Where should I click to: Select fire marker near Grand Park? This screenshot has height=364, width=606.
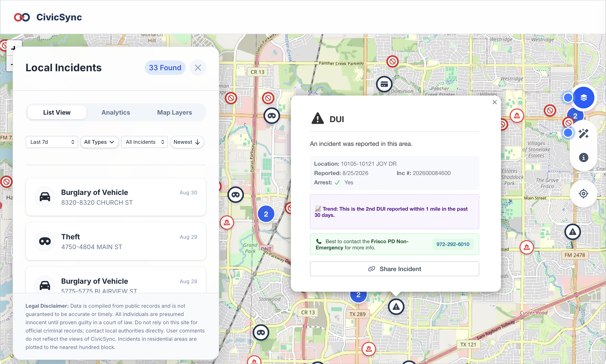(227, 223)
